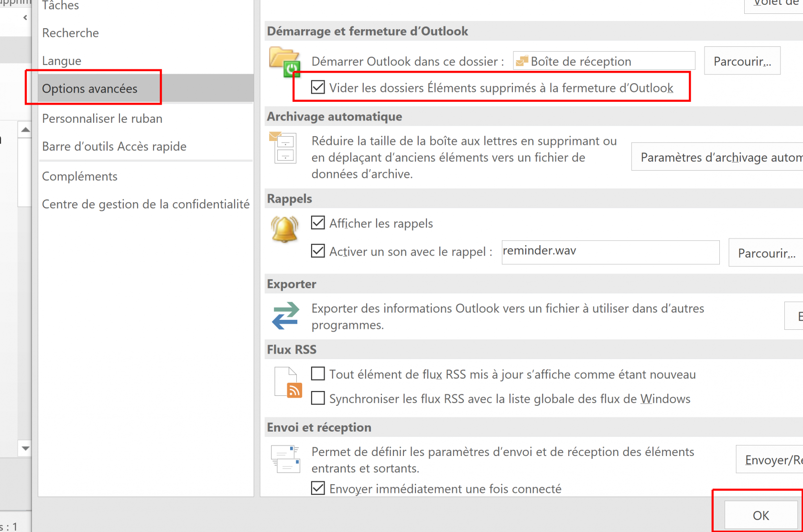Viewport: 803px width, 532px height.
Task: Click the Export arrows icon
Action: tap(285, 316)
